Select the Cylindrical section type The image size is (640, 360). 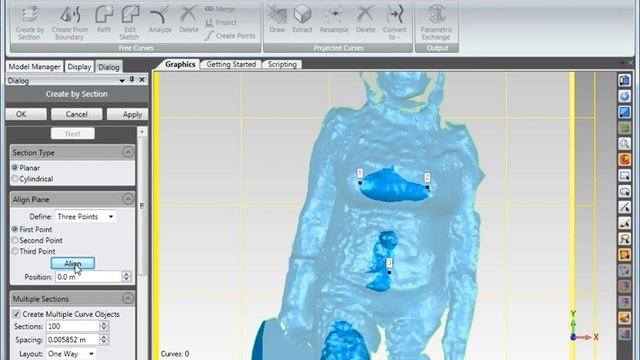tap(15, 179)
